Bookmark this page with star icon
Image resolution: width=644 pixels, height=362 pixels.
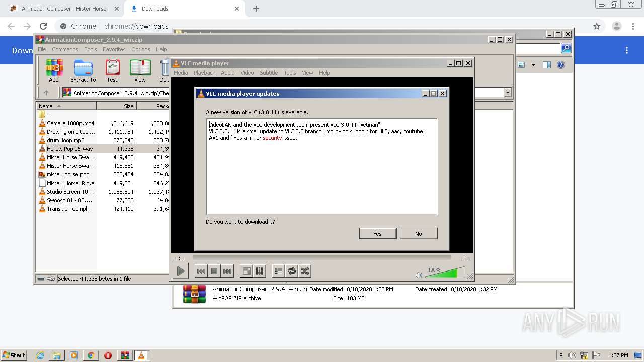pos(597,26)
